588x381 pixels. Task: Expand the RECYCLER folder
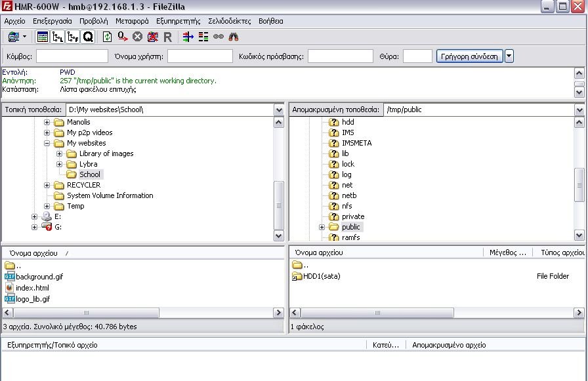click(x=47, y=185)
